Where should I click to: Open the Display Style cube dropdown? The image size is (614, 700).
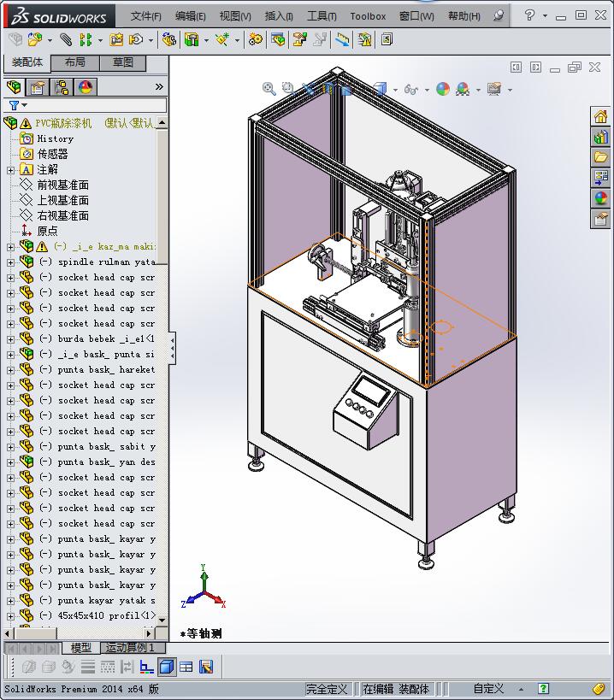coord(395,91)
